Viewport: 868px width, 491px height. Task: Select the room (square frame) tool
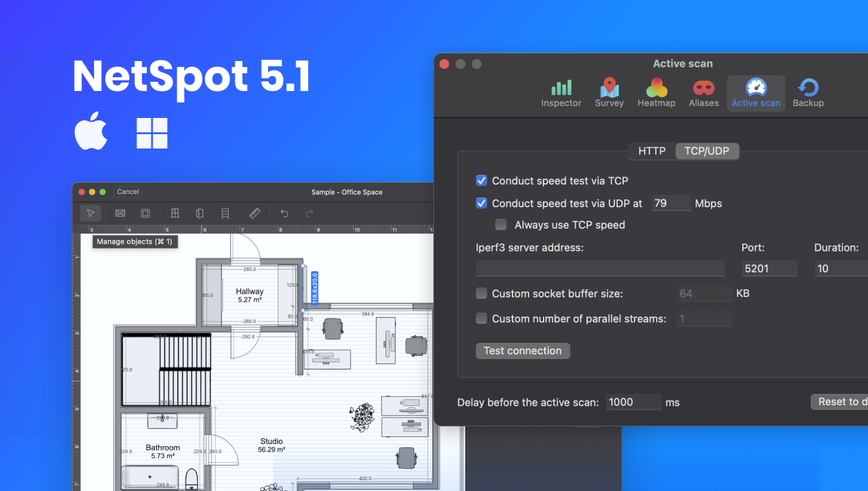coord(145,213)
